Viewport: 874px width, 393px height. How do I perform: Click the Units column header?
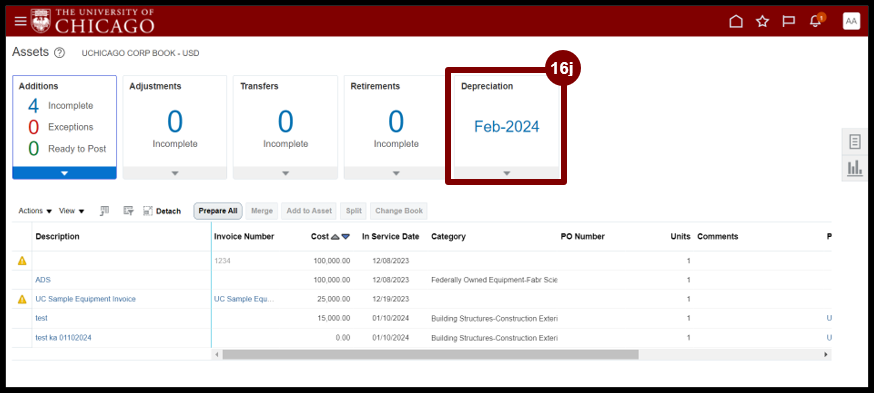[x=681, y=236]
